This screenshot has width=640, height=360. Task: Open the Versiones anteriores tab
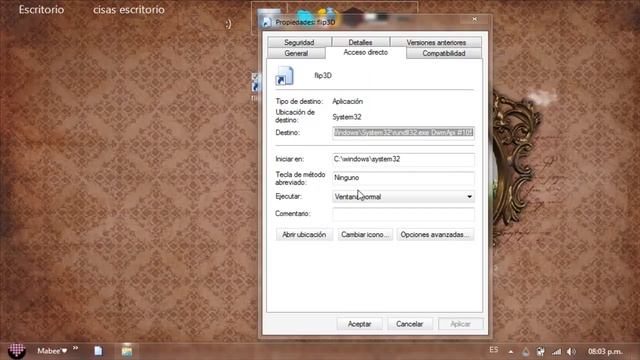tap(436, 42)
